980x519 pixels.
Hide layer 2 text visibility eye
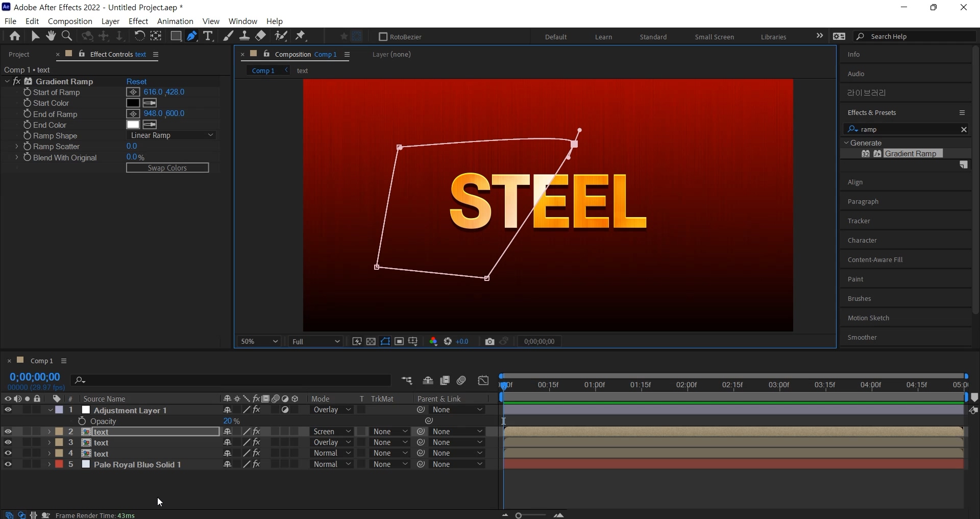pos(8,432)
